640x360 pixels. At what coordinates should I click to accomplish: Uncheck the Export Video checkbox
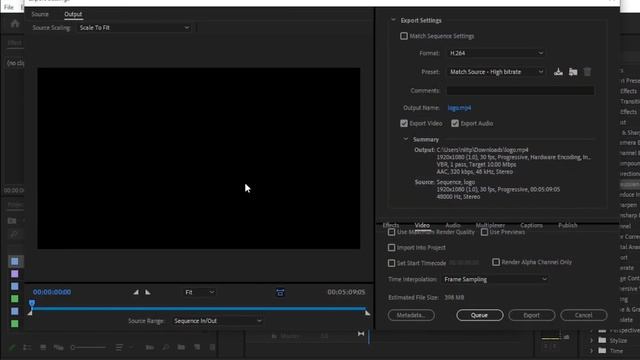pyautogui.click(x=404, y=123)
